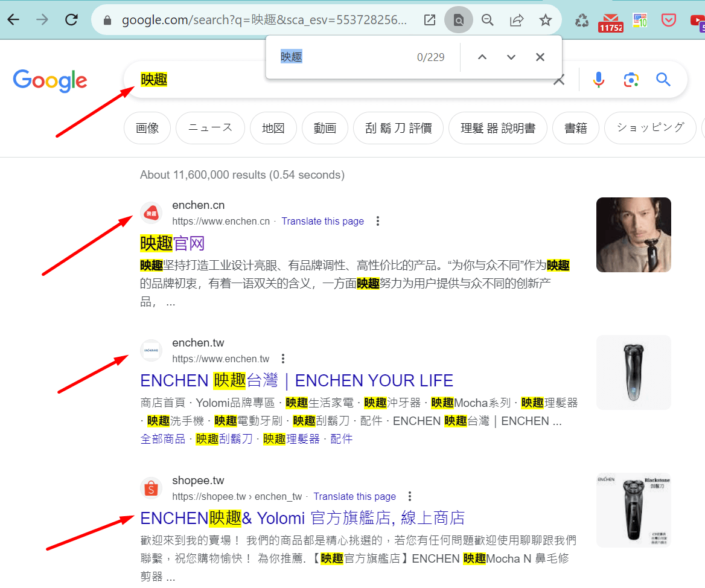Viewport: 705px width, 588px height.
Task: Click Translate this page for enchen.cn
Action: pos(322,221)
